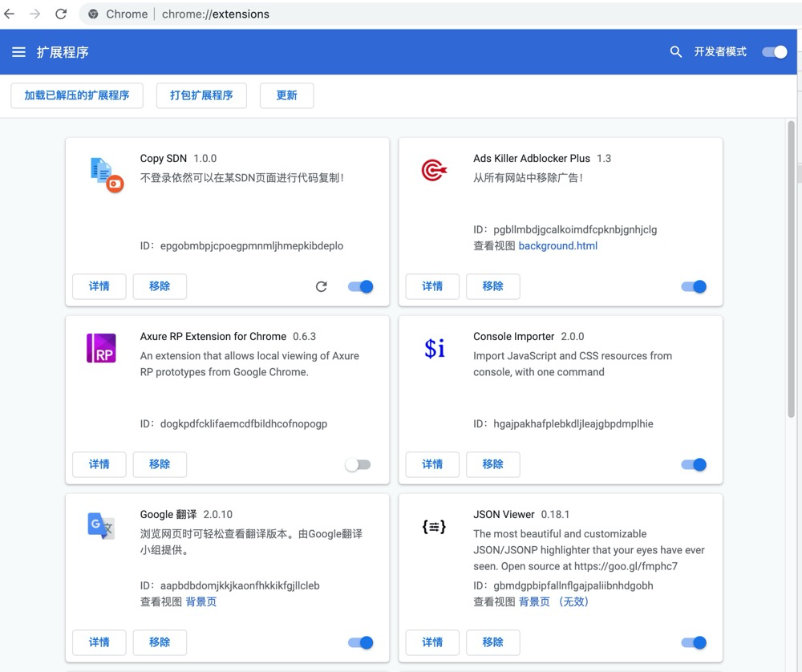The width and height of the screenshot is (802, 672).
Task: Click the Google 翻译 extension icon
Action: pyautogui.click(x=101, y=526)
